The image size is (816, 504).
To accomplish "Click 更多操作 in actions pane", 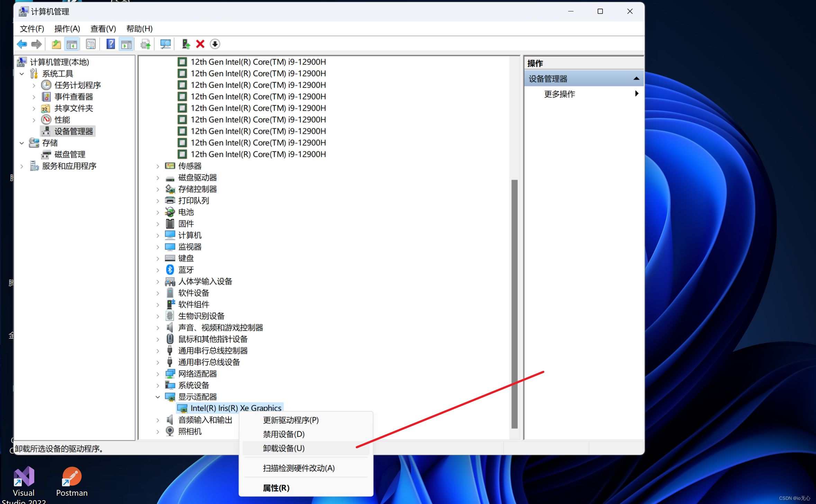I will click(x=559, y=94).
